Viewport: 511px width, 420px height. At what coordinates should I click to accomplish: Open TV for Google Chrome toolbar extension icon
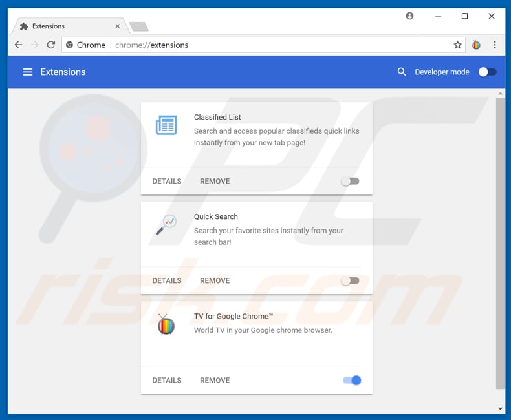476,45
